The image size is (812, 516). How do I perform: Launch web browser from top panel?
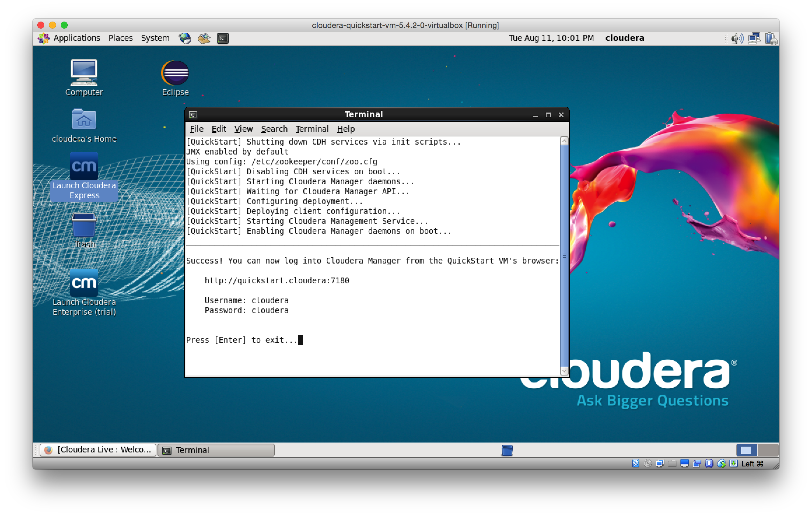tap(185, 38)
